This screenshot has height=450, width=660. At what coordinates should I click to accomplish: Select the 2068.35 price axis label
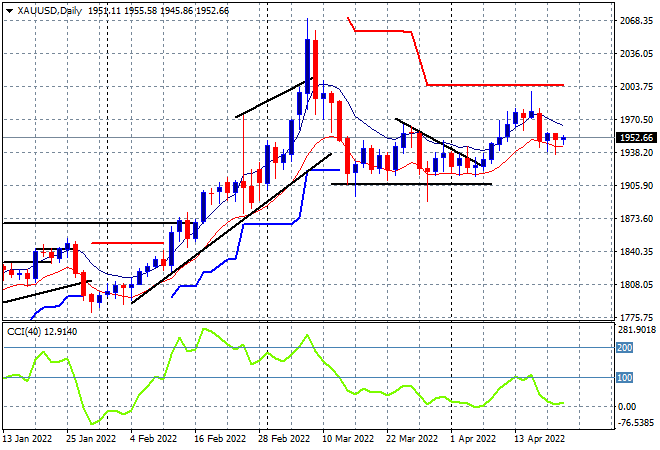[636, 20]
